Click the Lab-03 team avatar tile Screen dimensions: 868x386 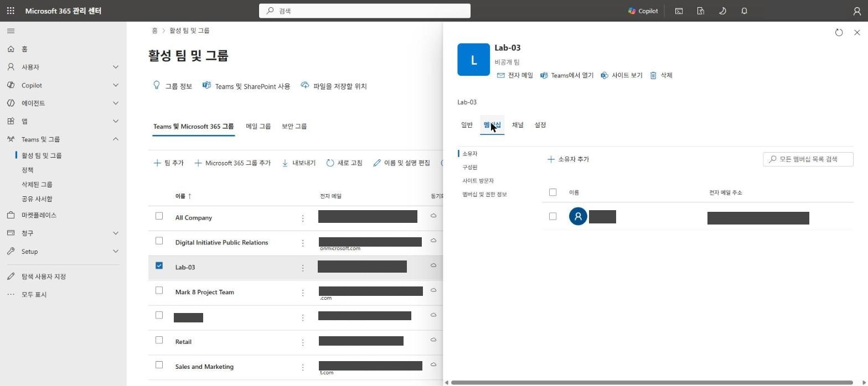(x=473, y=59)
